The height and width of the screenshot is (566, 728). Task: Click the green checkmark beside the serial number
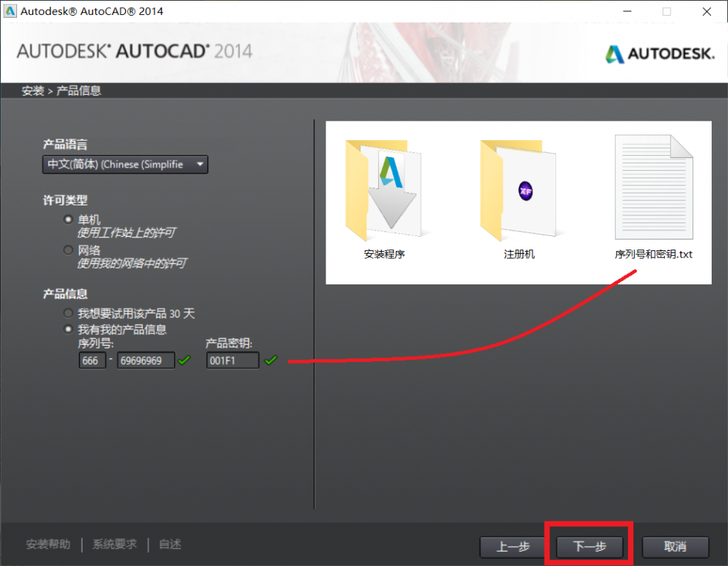184,360
